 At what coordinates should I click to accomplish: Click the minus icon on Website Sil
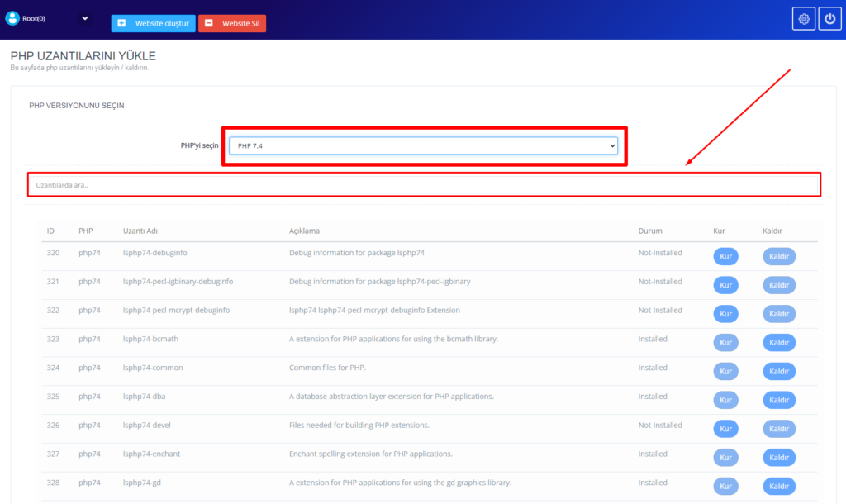[x=208, y=23]
